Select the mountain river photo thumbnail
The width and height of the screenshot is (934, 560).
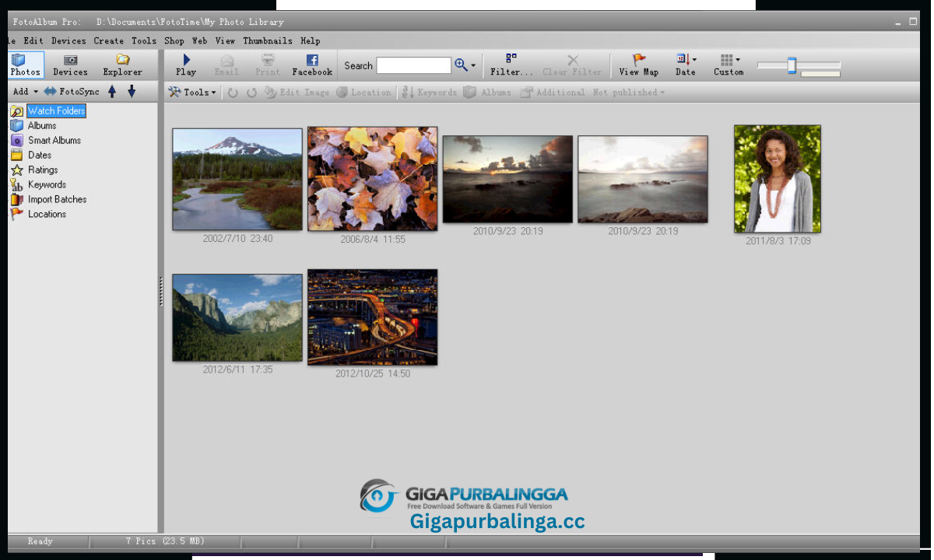click(x=237, y=179)
